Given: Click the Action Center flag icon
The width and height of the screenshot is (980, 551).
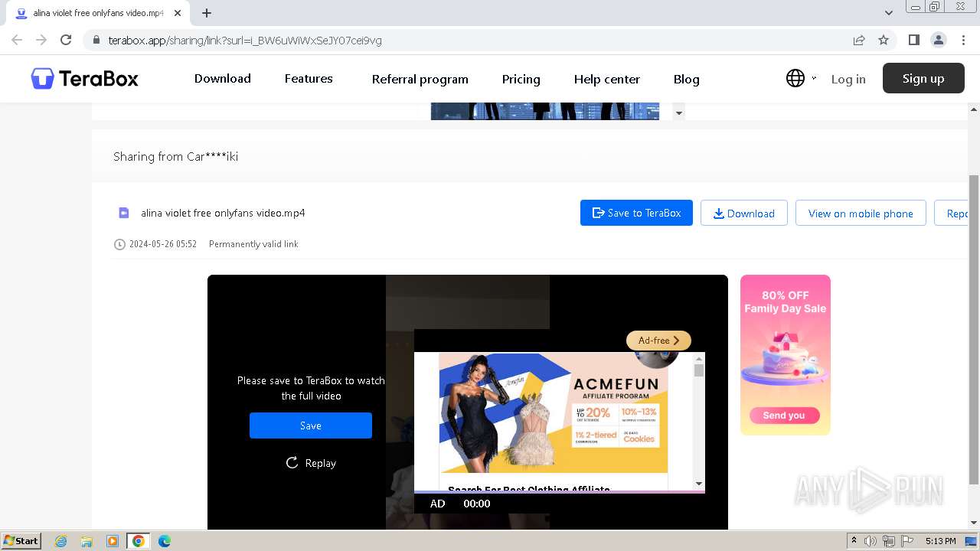Looking at the screenshot, I should coord(907,541).
